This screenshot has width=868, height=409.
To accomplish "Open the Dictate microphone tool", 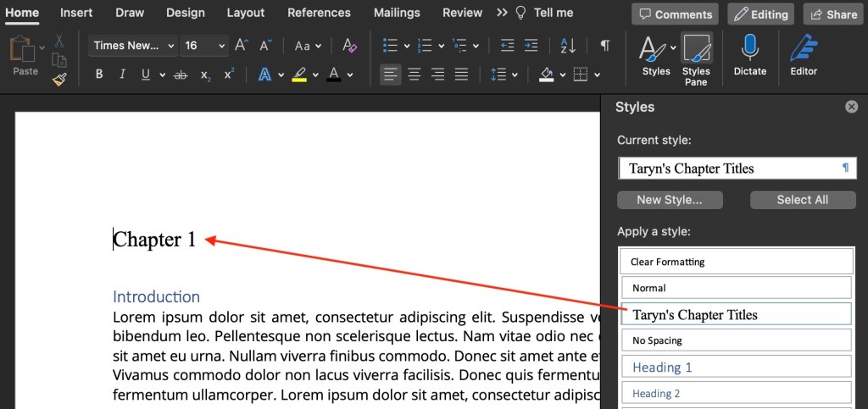I will [x=749, y=56].
